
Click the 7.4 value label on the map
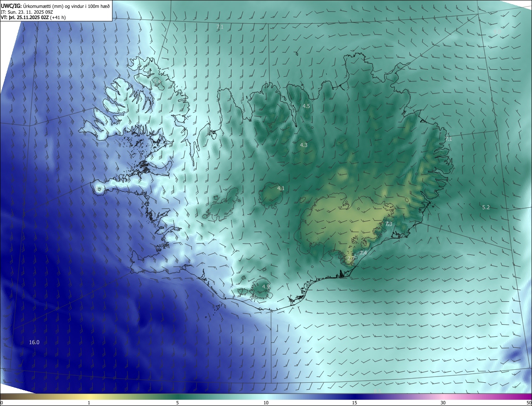[363, 253]
